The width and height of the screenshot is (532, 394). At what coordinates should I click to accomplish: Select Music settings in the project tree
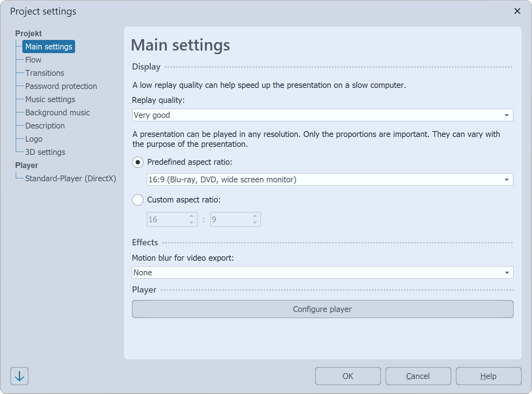pos(50,99)
